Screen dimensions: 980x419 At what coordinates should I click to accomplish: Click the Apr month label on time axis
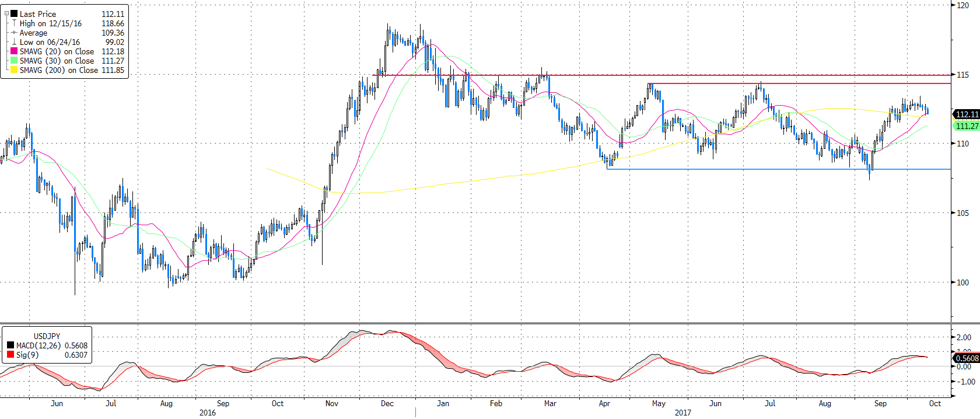(x=604, y=403)
